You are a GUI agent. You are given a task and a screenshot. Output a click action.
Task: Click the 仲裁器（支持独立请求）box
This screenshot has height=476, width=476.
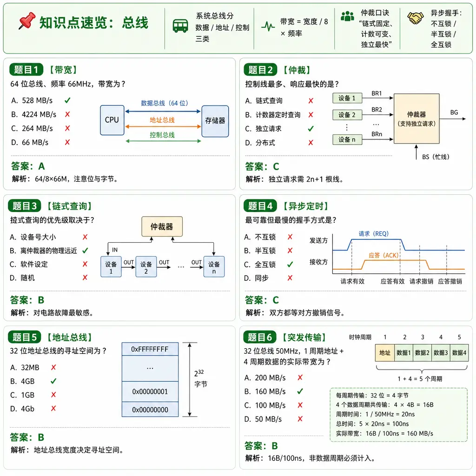[x=416, y=119]
